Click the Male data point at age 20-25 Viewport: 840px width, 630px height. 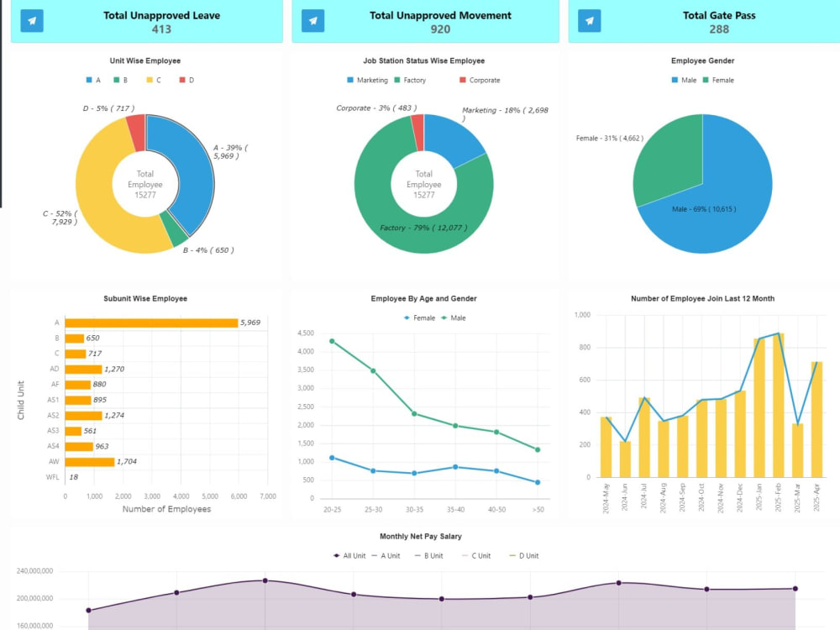coord(332,341)
